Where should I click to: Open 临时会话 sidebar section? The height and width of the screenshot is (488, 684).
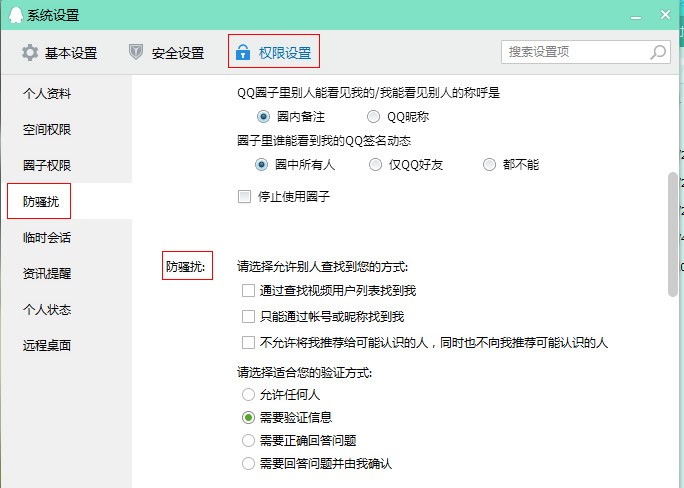(x=47, y=238)
